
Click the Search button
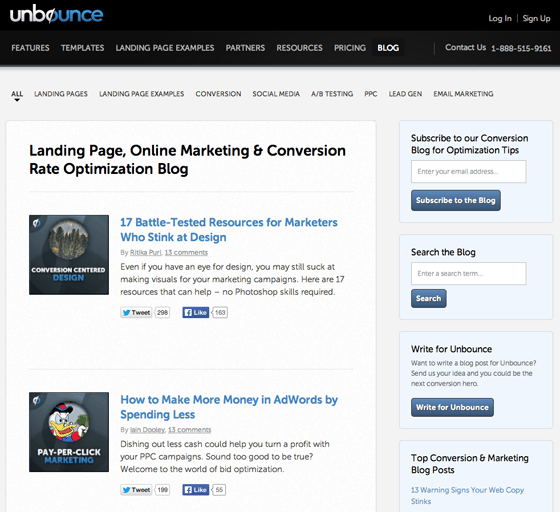pyautogui.click(x=429, y=298)
